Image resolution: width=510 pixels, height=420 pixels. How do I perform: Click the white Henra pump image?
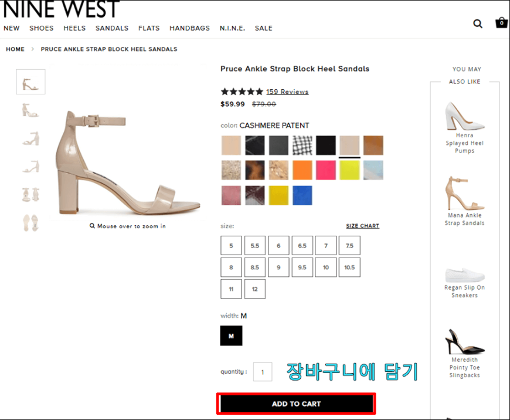[x=464, y=116]
